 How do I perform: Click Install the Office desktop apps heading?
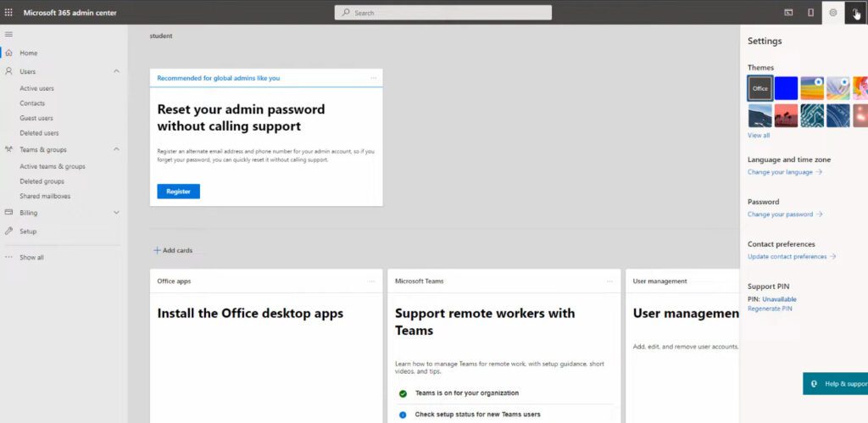point(250,314)
